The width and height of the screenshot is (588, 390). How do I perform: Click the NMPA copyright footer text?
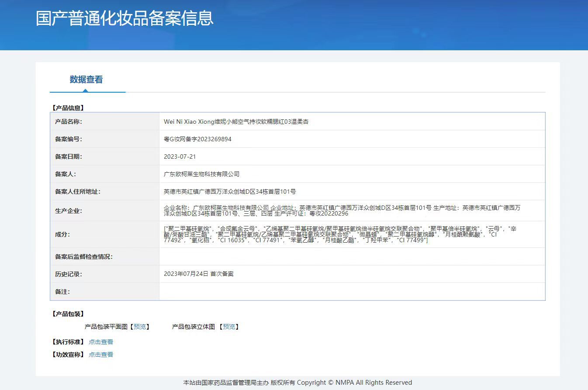click(297, 383)
